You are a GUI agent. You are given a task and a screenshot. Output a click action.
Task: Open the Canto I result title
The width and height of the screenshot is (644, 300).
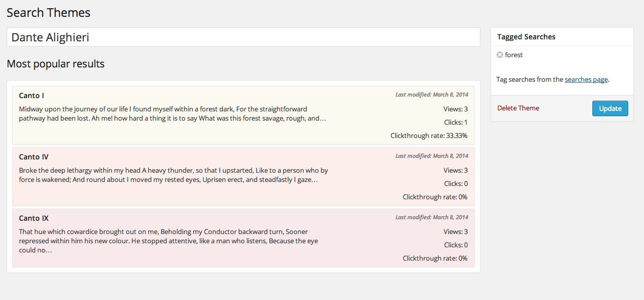(32, 96)
